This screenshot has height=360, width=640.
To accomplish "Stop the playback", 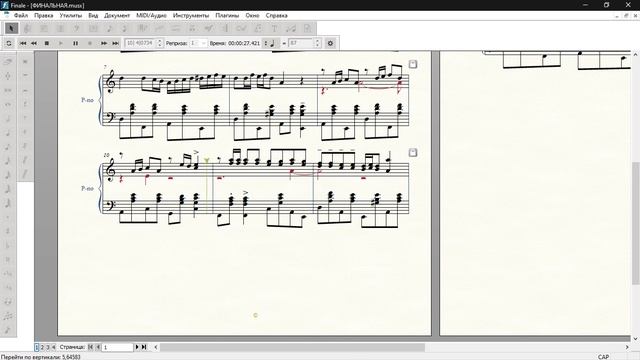I will click(x=47, y=43).
